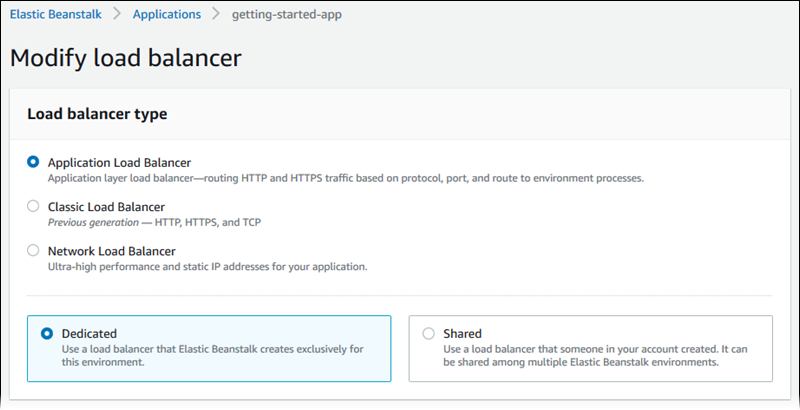Screen dimensions: 800x410
Task: Click the 'Classic Load Balancer' label text
Action: coord(106,206)
